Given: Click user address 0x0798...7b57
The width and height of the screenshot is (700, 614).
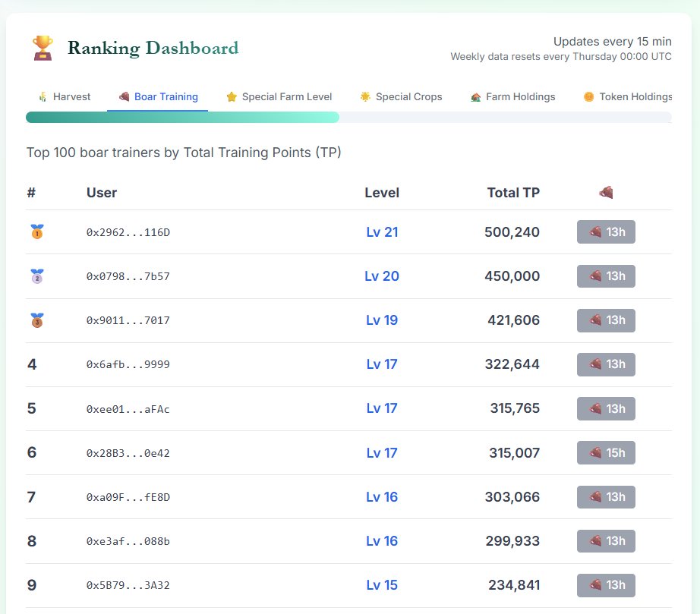Looking at the screenshot, I should coord(128,277).
